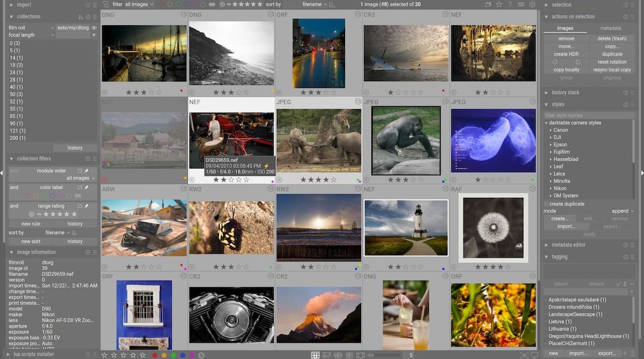The image size is (644, 359).
Task: Toggle grouping icon in top bar
Action: (x=488, y=4)
